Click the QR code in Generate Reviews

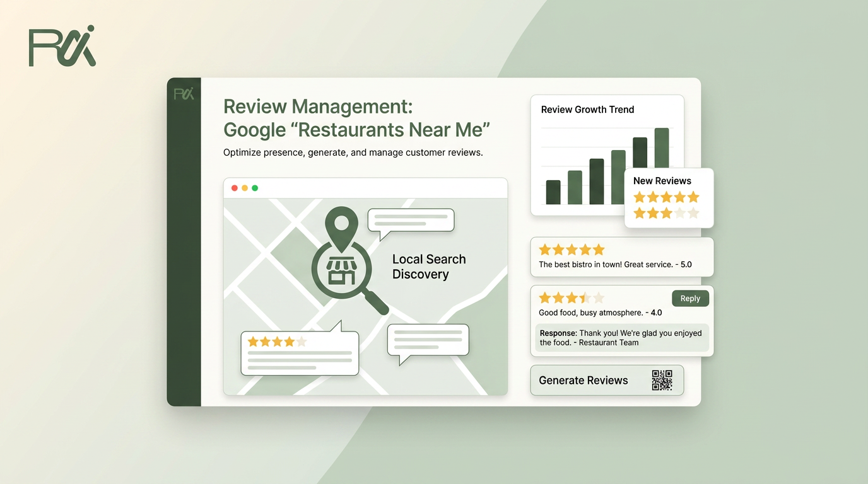point(662,380)
